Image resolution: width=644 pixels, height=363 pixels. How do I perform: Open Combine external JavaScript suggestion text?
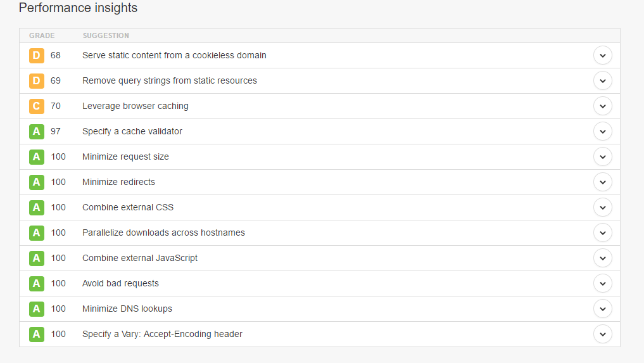[x=140, y=258]
